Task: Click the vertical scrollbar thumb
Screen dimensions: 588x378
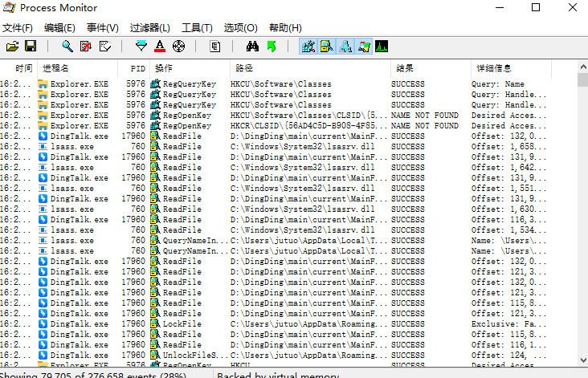Action: (x=582, y=79)
